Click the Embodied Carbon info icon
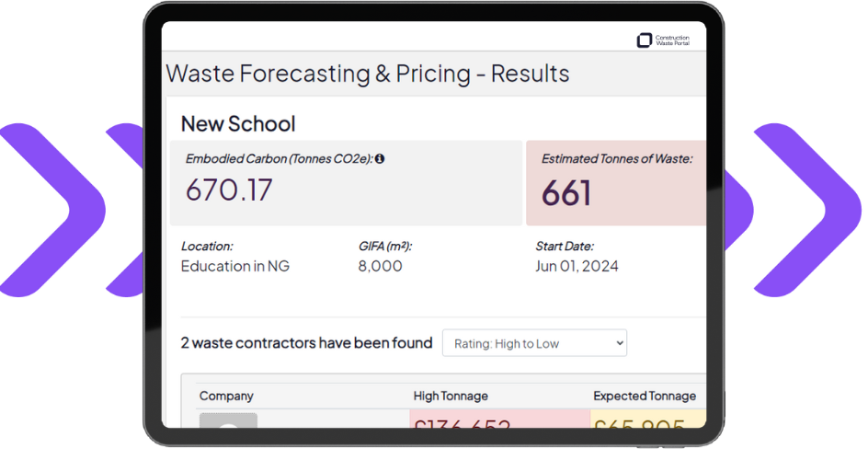The height and width of the screenshot is (449, 868). [380, 158]
